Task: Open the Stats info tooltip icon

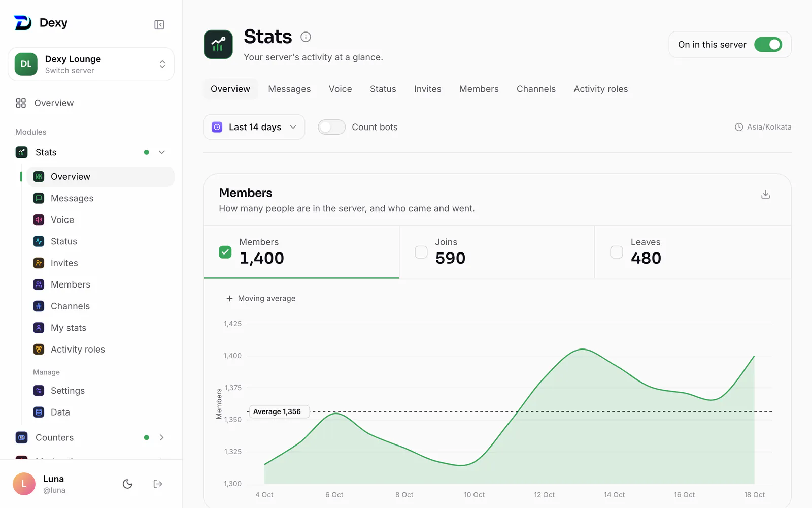Action: (306, 37)
